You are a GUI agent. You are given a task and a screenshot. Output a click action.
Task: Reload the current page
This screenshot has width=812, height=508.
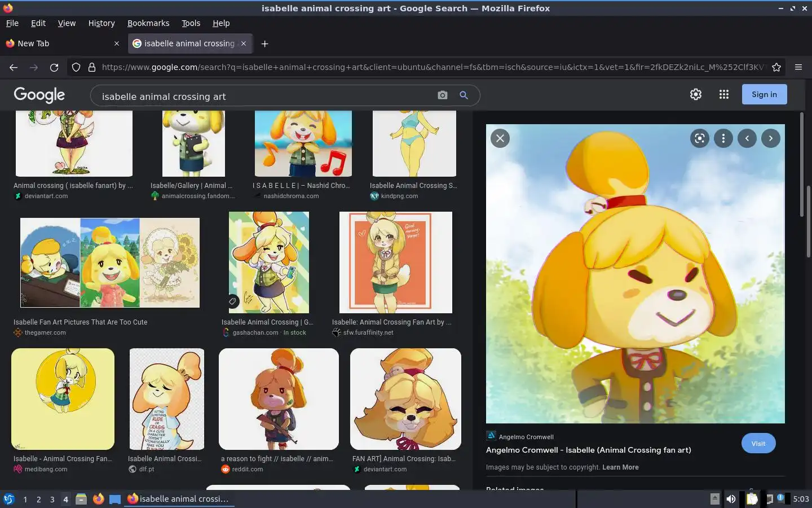pyautogui.click(x=54, y=67)
